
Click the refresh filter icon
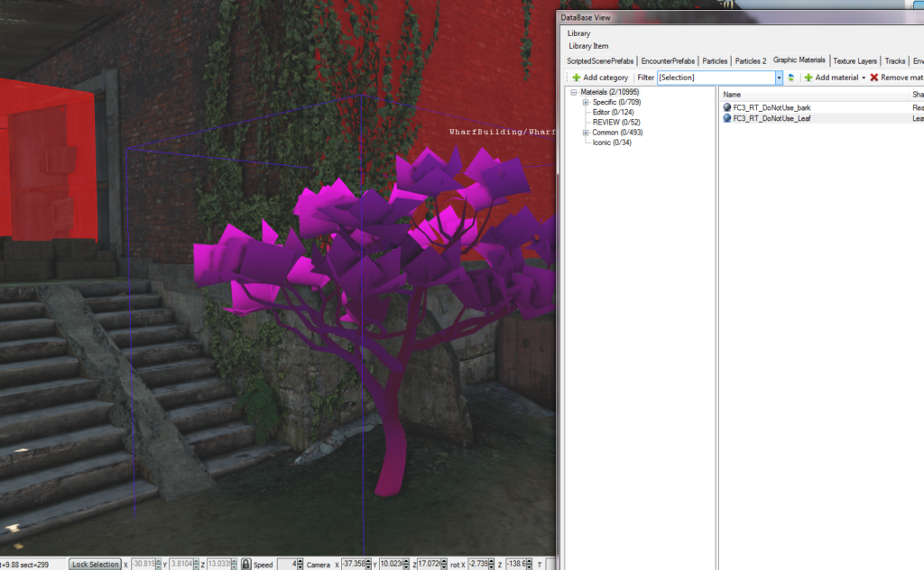pos(791,78)
